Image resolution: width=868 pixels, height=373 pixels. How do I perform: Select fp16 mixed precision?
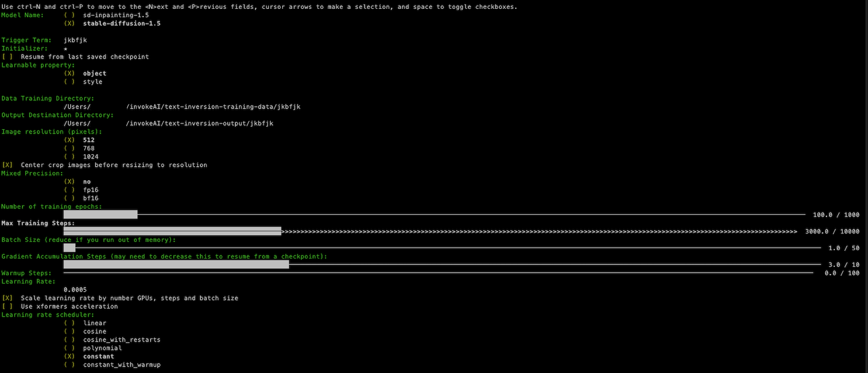(x=69, y=189)
